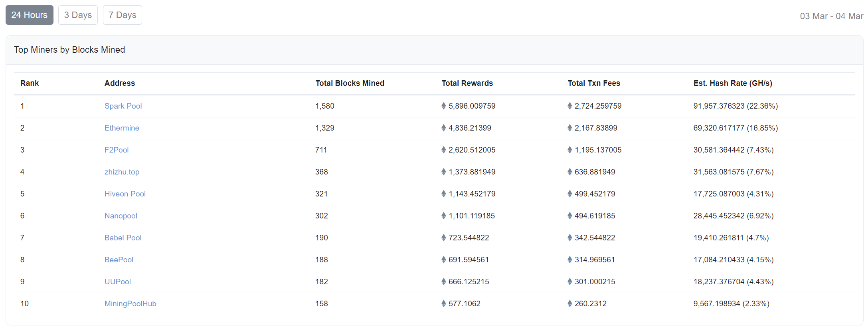Screen dimensions: 868x331
Task: Click the Est. Hash Rate (GH/s) header
Action: (733, 83)
